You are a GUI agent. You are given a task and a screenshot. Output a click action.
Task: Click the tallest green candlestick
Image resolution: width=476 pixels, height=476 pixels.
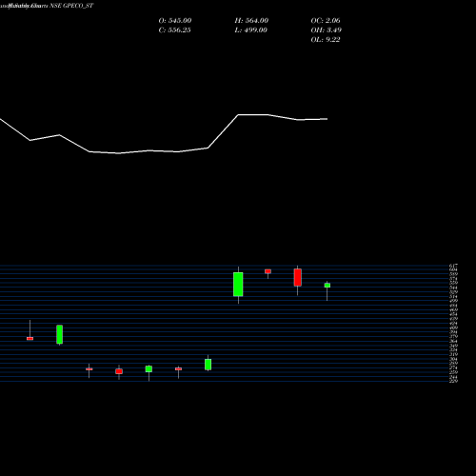238,285
